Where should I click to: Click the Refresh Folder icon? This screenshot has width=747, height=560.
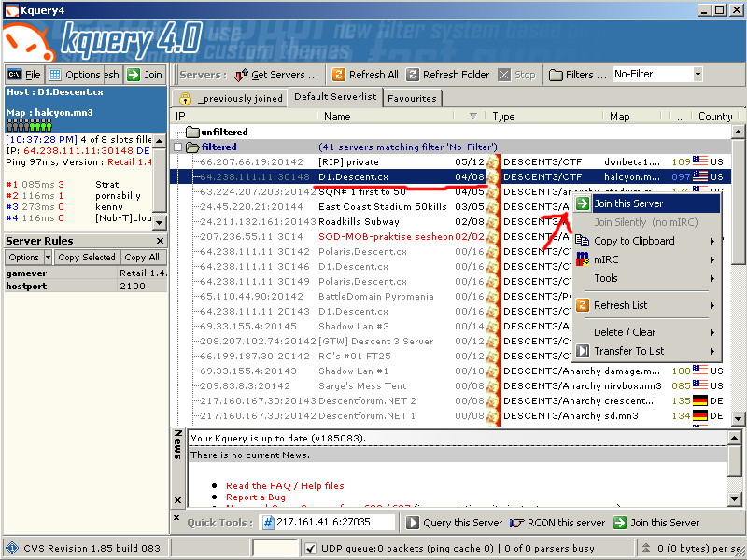(413, 75)
